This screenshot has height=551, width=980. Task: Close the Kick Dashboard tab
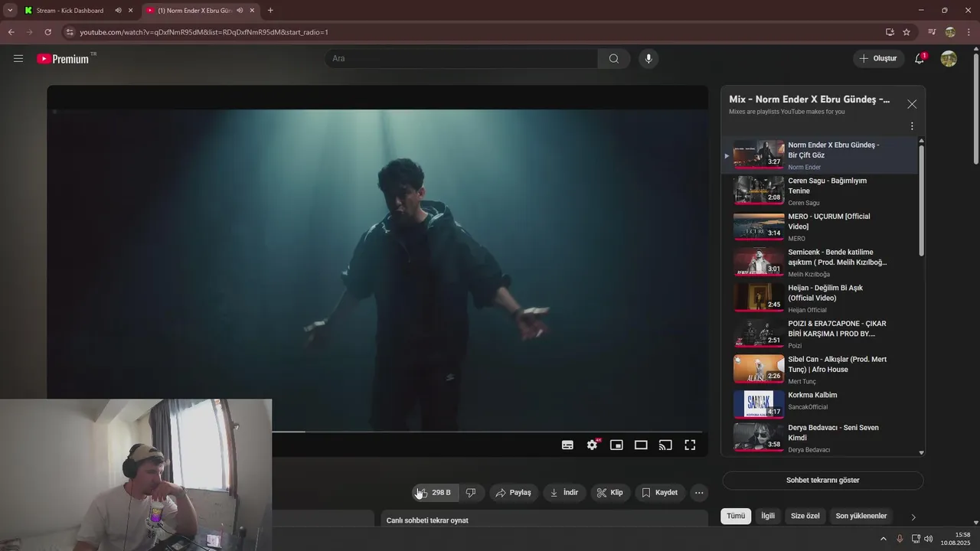131,11
